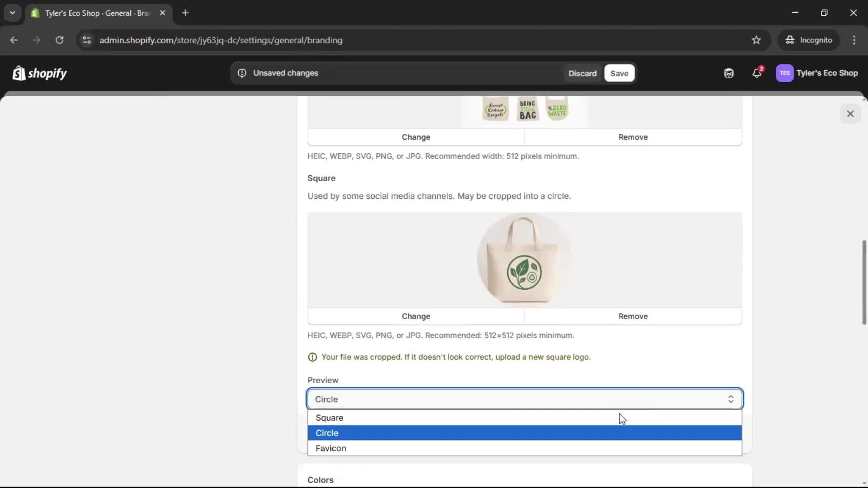The image size is (868, 488).
Task: Click the circular tote bag logo preview
Action: [x=524, y=260]
